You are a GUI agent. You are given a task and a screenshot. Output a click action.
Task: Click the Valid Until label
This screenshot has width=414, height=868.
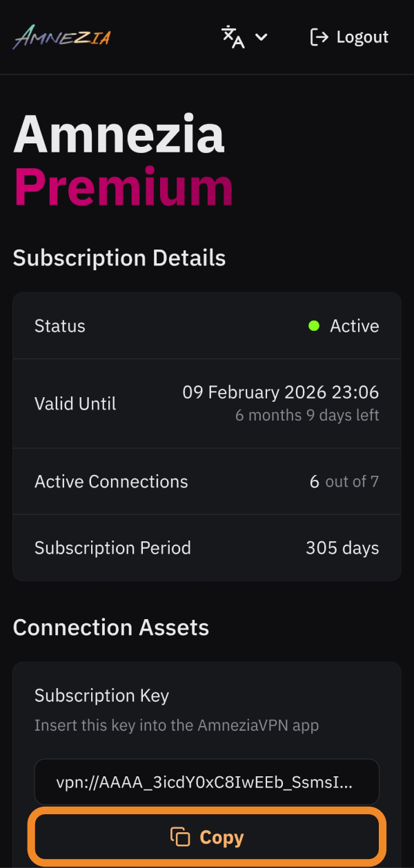coord(75,403)
